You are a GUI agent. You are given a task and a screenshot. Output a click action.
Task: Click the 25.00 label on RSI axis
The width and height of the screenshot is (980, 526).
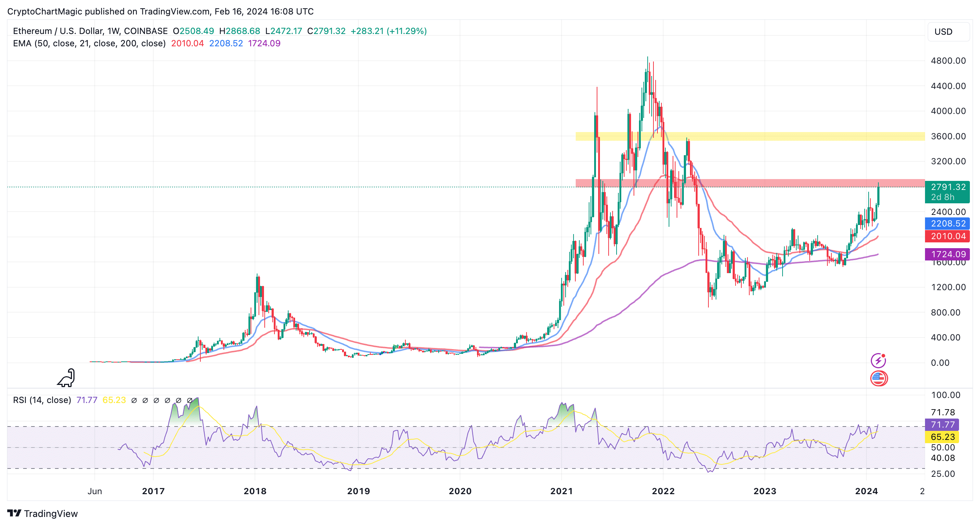943,474
